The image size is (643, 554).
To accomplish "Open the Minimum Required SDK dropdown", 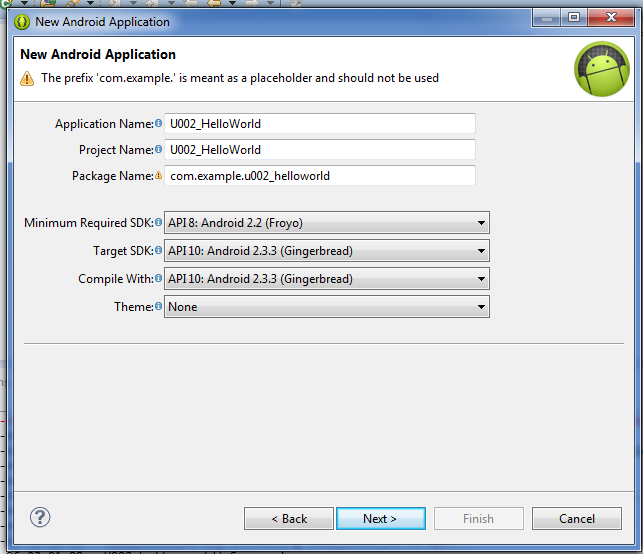I will pos(327,223).
